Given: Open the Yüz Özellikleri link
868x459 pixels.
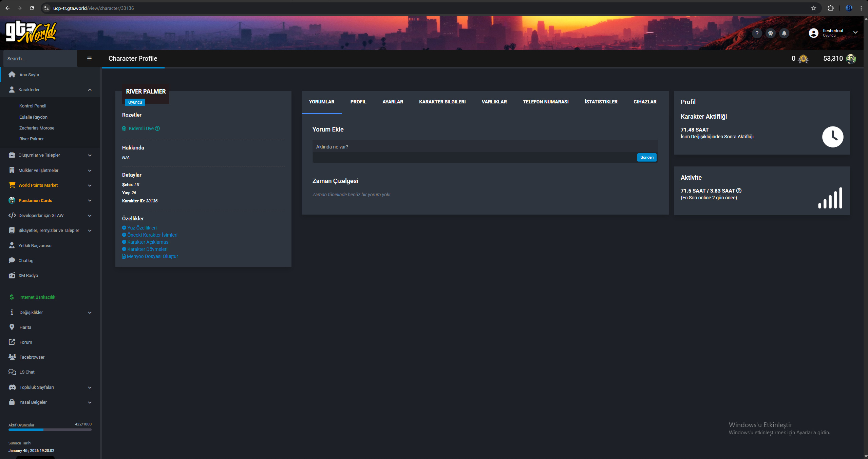Looking at the screenshot, I should tap(142, 228).
